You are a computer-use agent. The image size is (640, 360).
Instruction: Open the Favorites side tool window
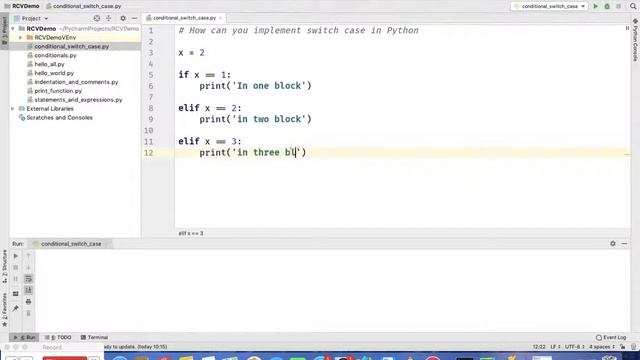[4, 310]
